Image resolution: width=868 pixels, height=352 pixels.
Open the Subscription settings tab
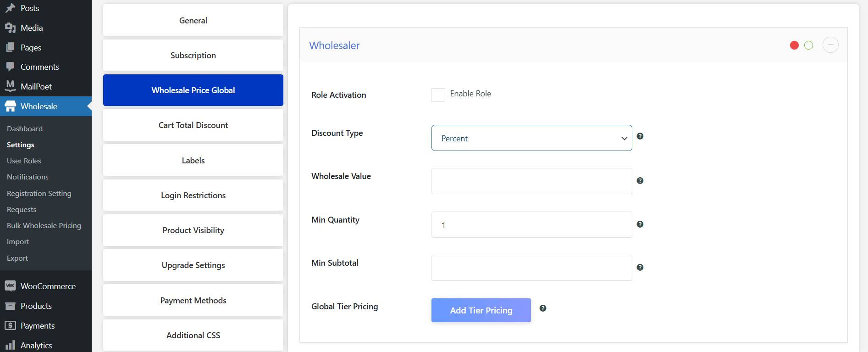[x=193, y=55]
